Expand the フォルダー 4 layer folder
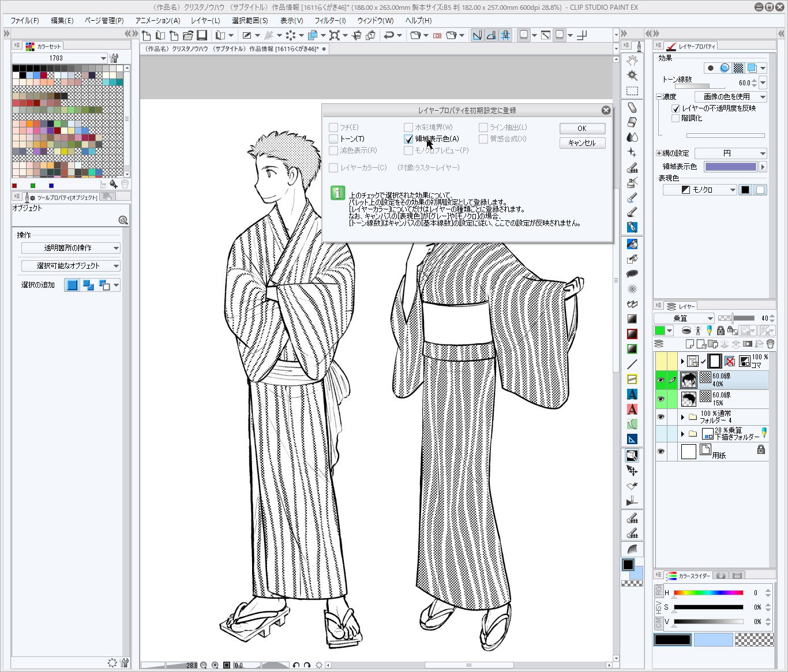 (x=682, y=416)
